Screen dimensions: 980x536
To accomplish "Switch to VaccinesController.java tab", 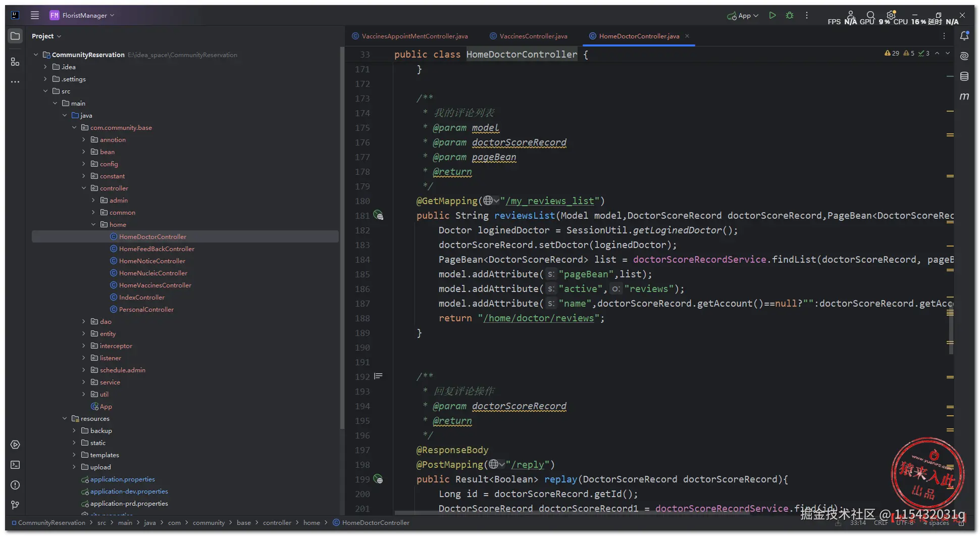I will 529,36.
